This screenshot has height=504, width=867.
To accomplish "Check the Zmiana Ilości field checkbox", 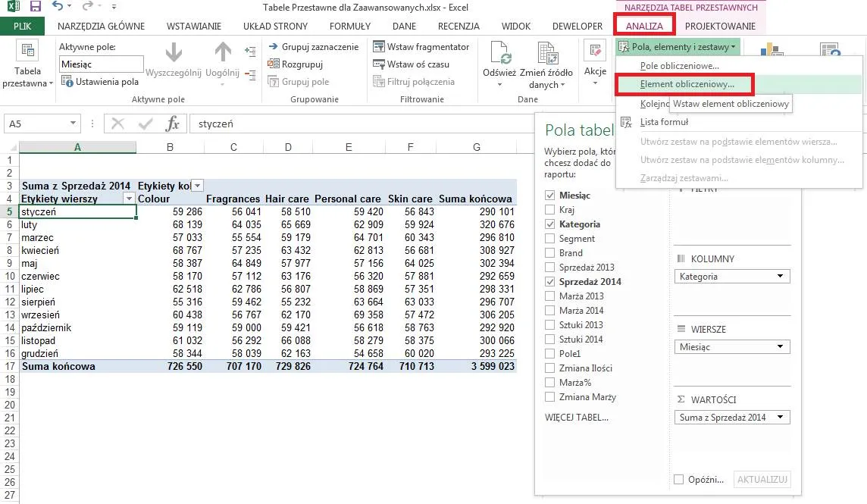I will point(549,368).
